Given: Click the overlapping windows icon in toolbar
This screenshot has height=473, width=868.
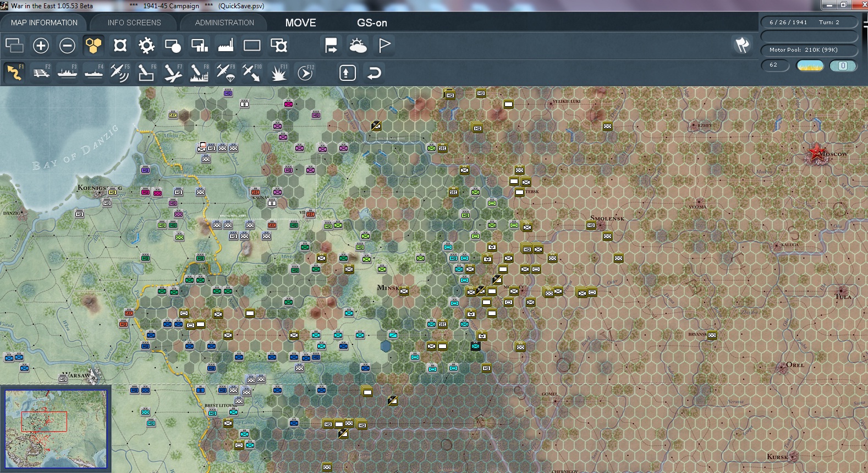Looking at the screenshot, I should 14,45.
